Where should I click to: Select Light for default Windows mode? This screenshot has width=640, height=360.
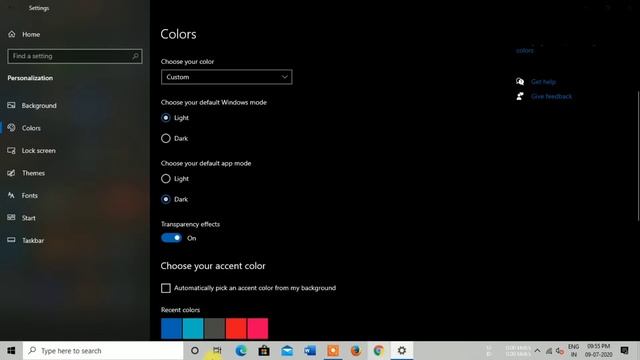point(166,118)
